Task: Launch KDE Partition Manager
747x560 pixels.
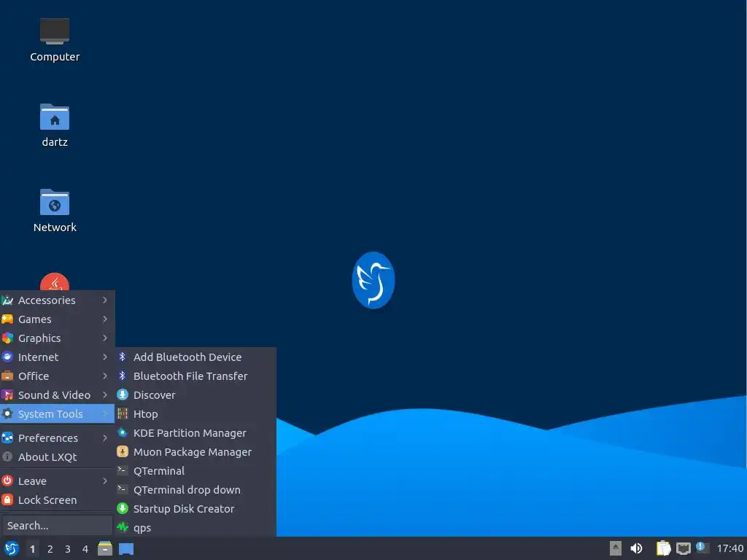Action: click(x=196, y=432)
